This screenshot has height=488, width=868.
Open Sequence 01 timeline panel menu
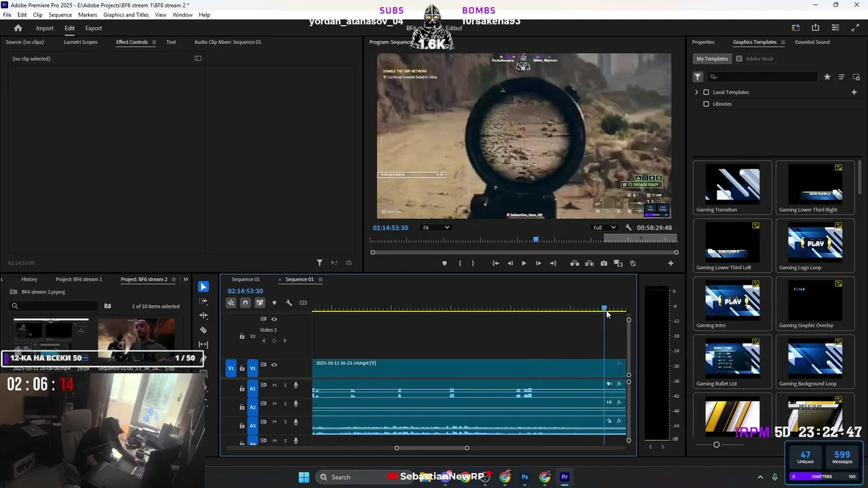320,279
